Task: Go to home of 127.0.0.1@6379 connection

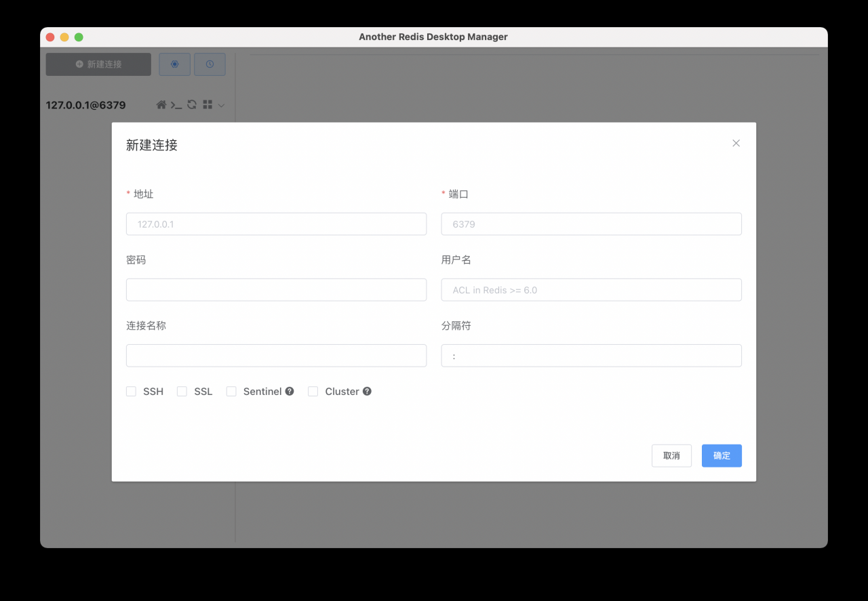Action: (161, 105)
